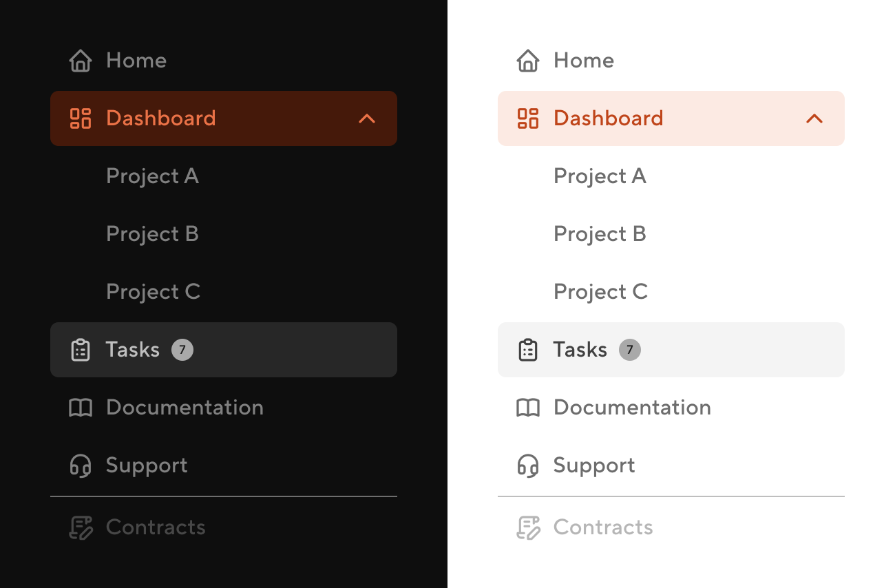Click the Tasks badge showing 7
This screenshot has width=895, height=588.
coord(182,350)
